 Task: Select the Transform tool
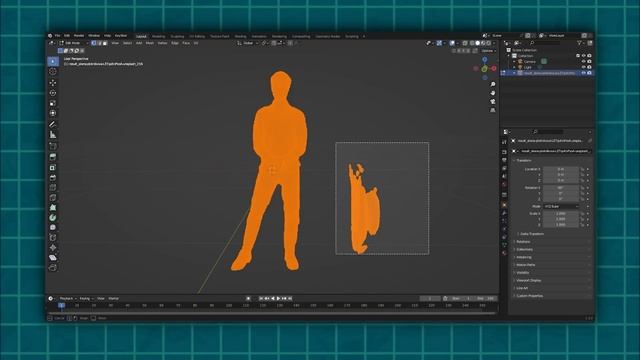pyautogui.click(x=53, y=113)
